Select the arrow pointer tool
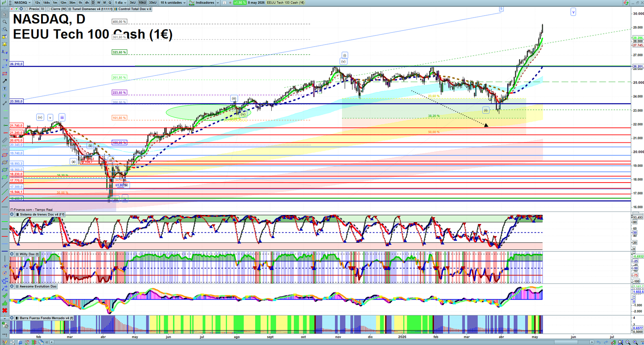This screenshot has height=345, width=644. (5, 14)
